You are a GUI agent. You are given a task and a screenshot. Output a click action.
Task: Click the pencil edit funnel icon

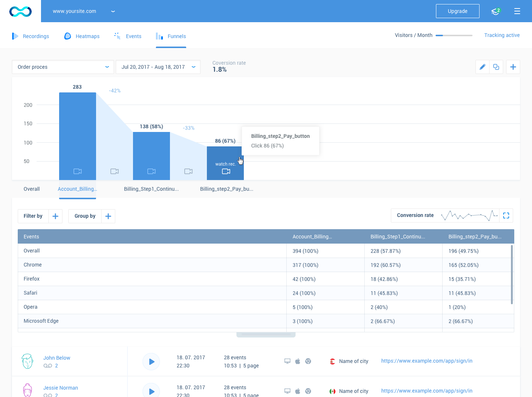482,67
